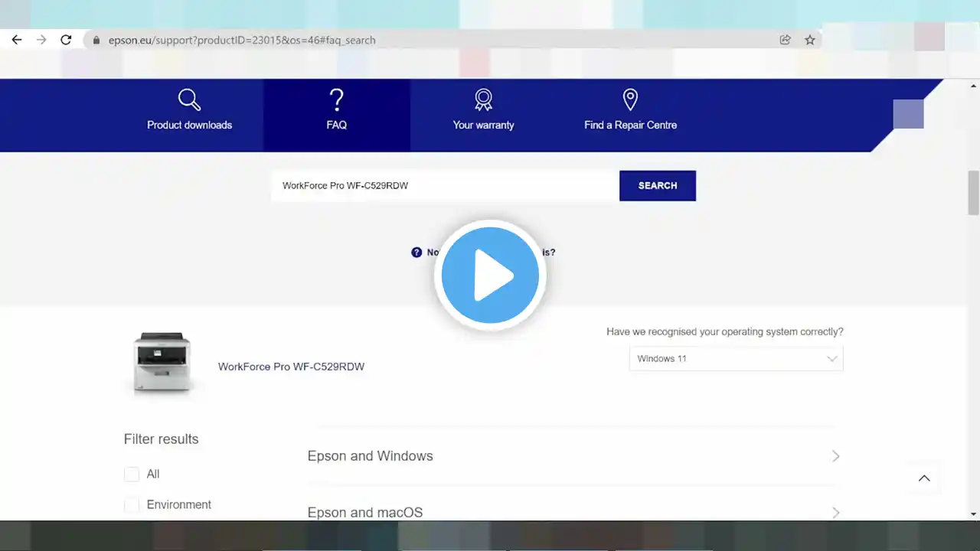This screenshot has width=980, height=551.
Task: Click the large blue play button
Action: pyautogui.click(x=490, y=275)
